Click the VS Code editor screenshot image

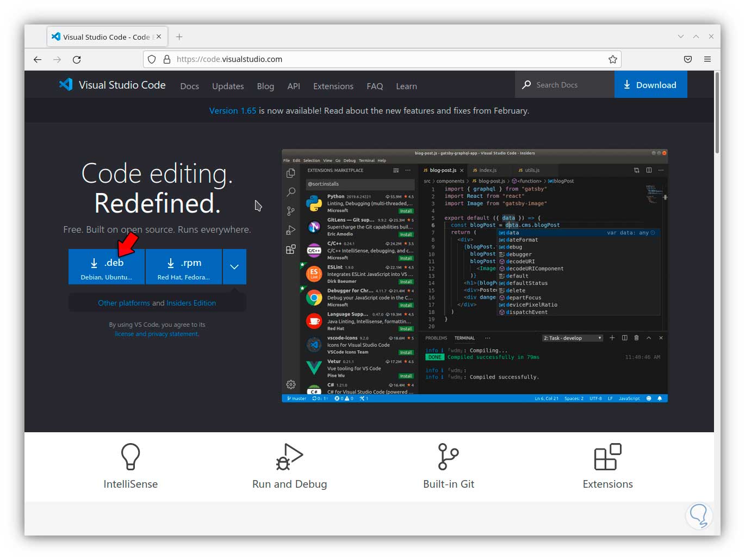(x=475, y=276)
